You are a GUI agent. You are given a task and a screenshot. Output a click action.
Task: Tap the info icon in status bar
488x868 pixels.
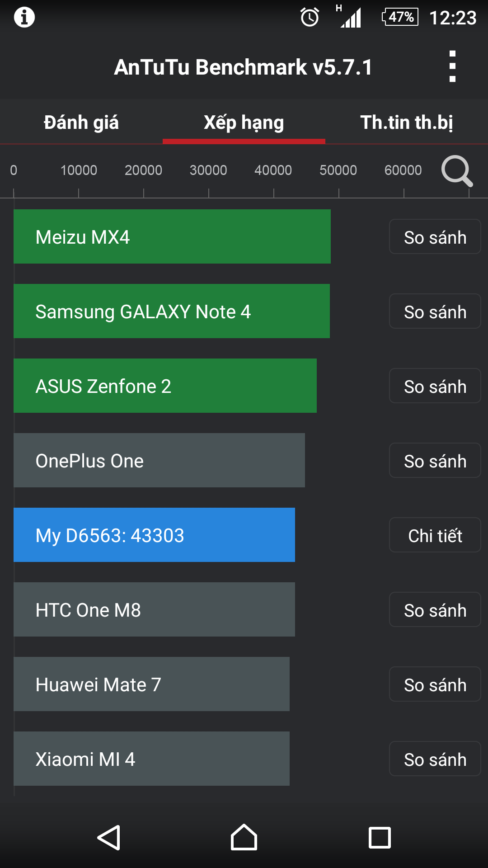(24, 17)
